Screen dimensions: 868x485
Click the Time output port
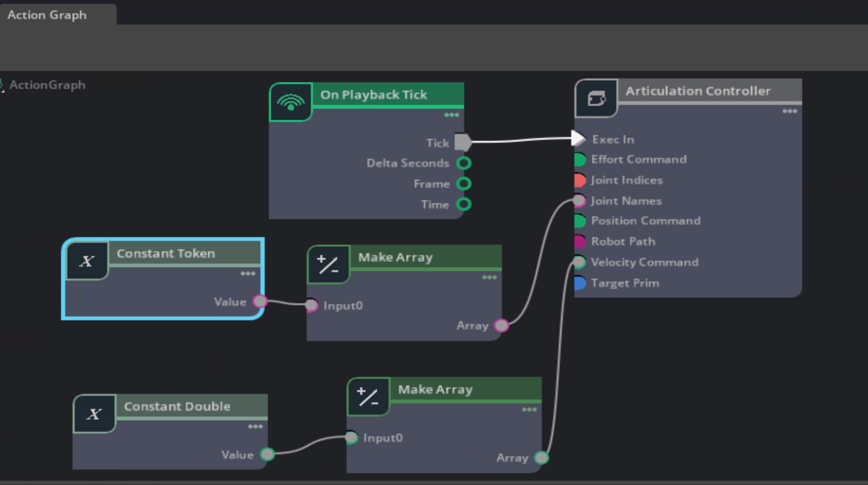pyautogui.click(x=464, y=204)
